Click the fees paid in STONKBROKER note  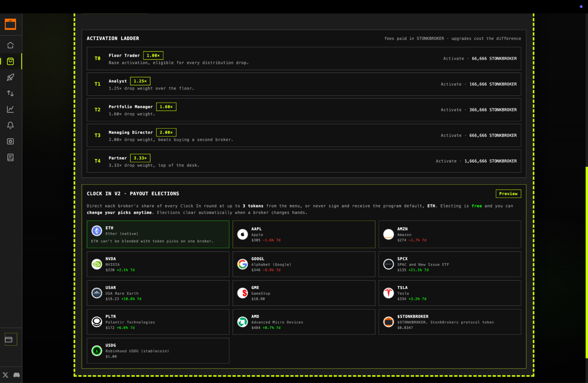(414, 39)
